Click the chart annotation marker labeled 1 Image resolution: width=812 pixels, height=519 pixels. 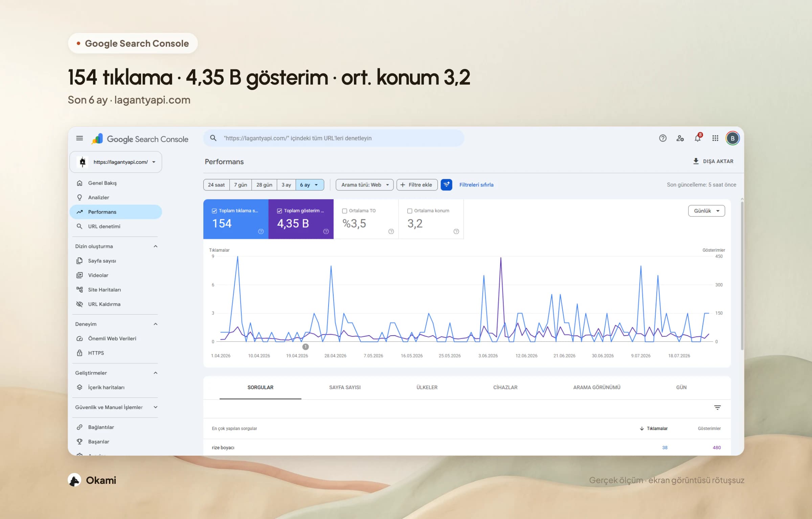tap(305, 347)
